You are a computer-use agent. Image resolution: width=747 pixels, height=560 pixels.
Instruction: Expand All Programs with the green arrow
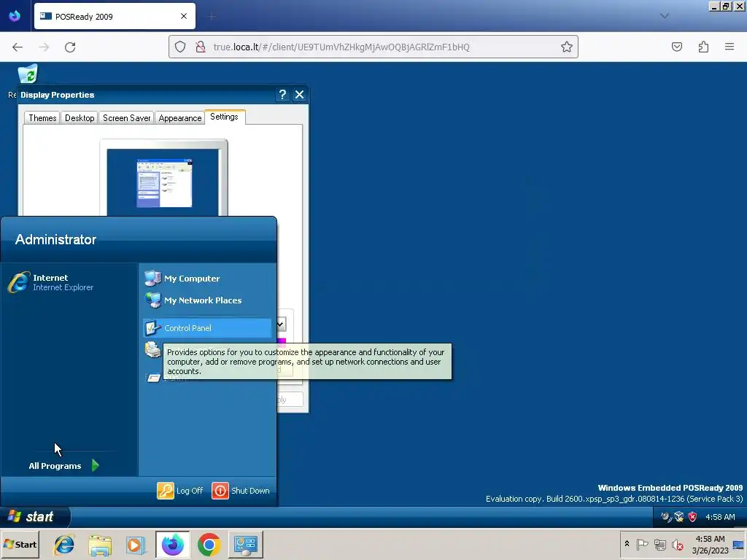click(x=96, y=465)
